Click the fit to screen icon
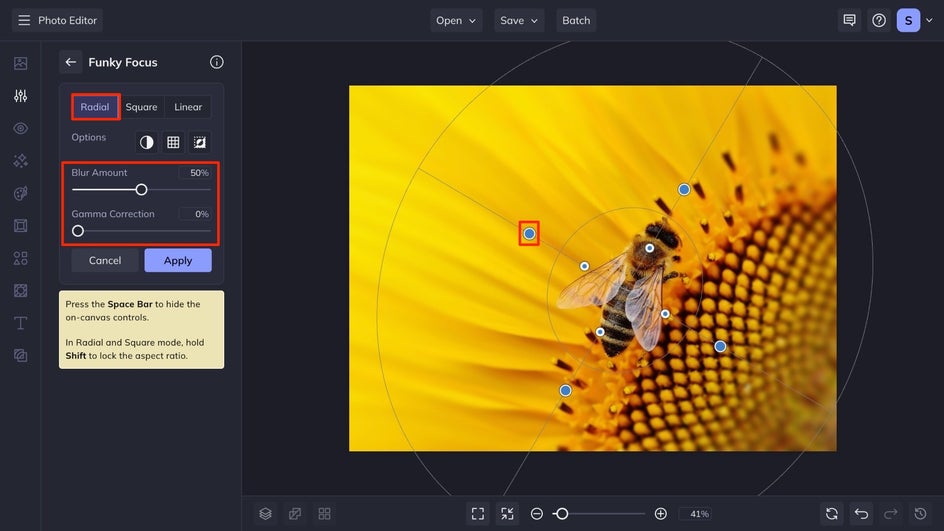 pyautogui.click(x=478, y=514)
